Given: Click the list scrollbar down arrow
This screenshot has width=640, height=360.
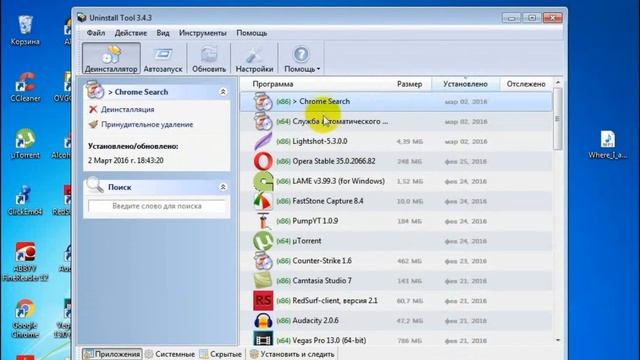Looking at the screenshot, I should pyautogui.click(x=558, y=340).
